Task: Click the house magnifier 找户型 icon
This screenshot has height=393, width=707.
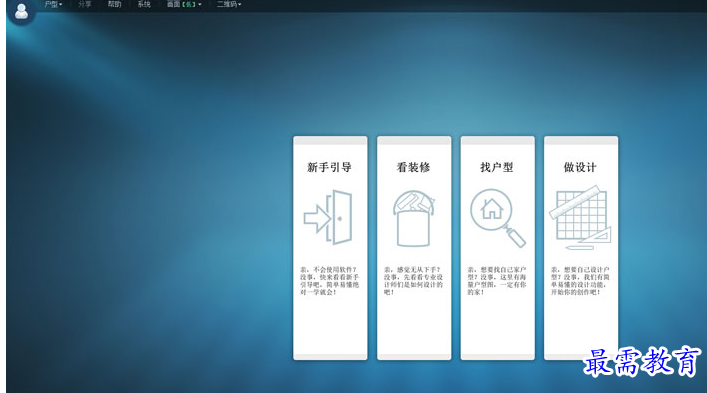Action: pos(497,218)
